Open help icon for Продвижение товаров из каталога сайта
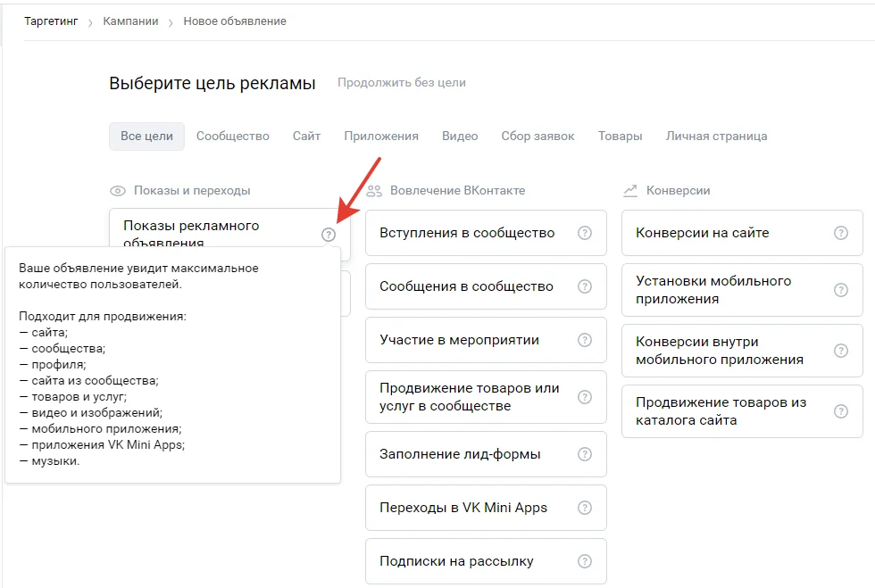Screen dimensions: 875x588 840,411
